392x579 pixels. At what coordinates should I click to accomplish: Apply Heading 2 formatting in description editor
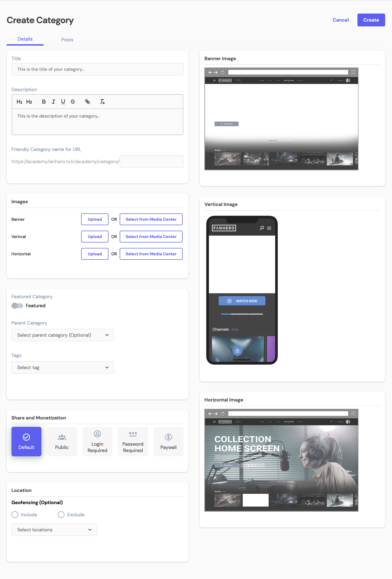[x=29, y=102]
